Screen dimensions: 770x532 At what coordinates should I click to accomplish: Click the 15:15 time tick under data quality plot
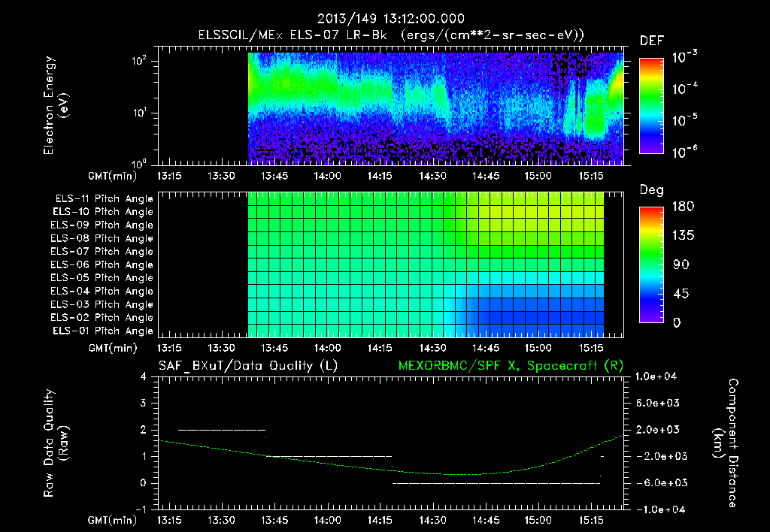pos(591,520)
